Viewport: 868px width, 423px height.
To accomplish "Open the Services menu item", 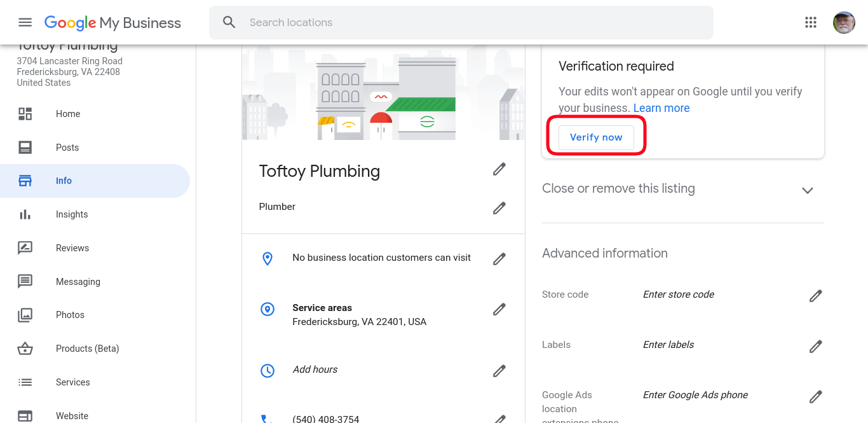I will click(x=95, y=382).
